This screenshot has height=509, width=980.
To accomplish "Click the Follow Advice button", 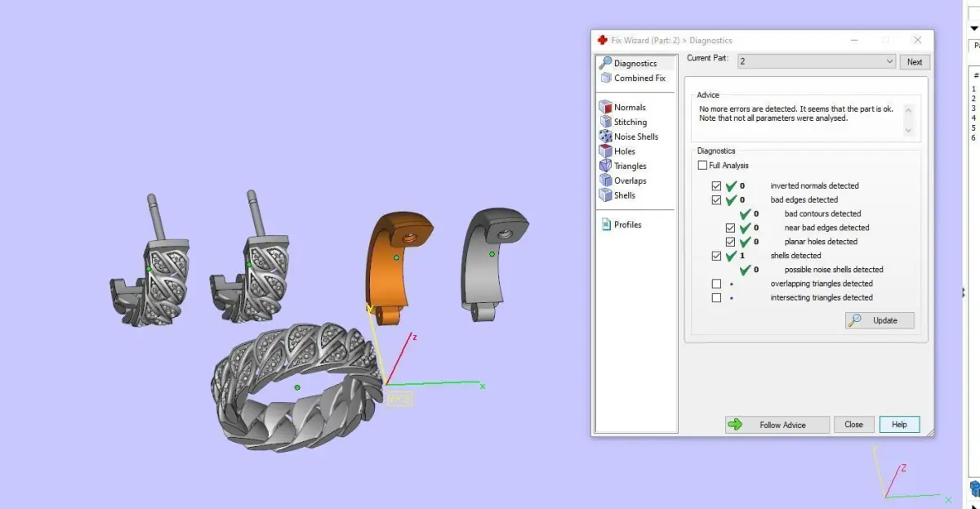I will point(777,425).
